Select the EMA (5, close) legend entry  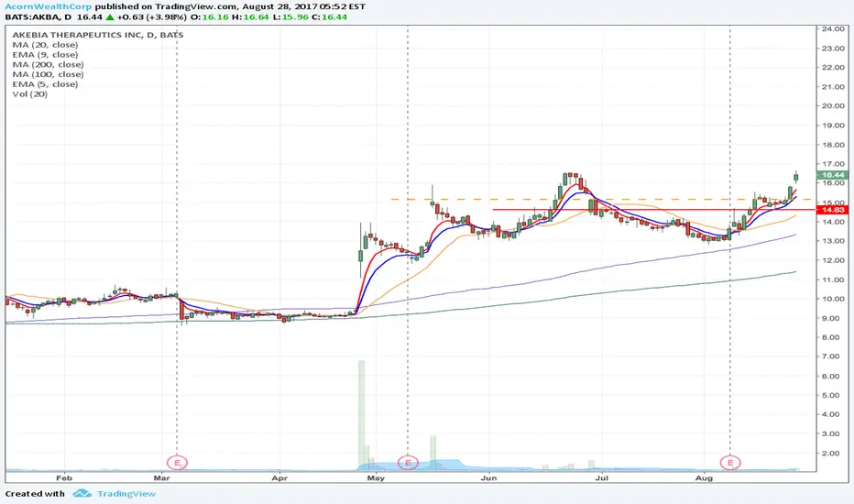pos(45,84)
